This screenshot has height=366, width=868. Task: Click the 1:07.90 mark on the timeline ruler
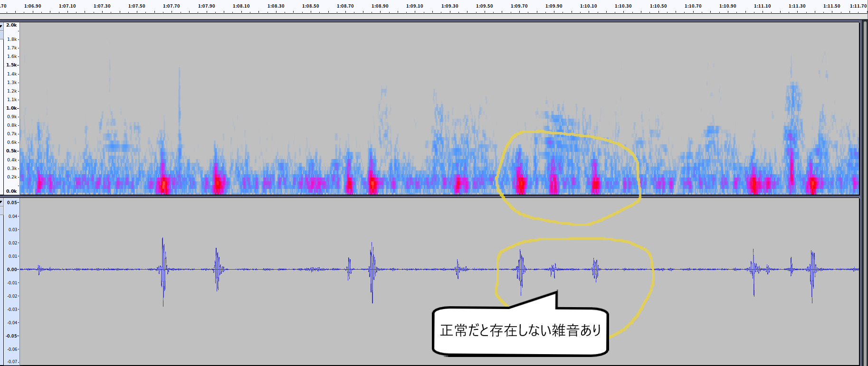click(207, 6)
